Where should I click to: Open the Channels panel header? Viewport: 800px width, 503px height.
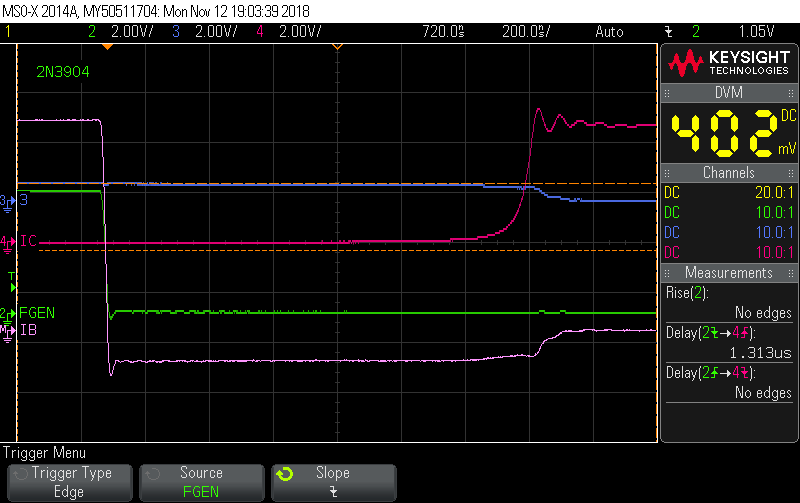point(729,172)
